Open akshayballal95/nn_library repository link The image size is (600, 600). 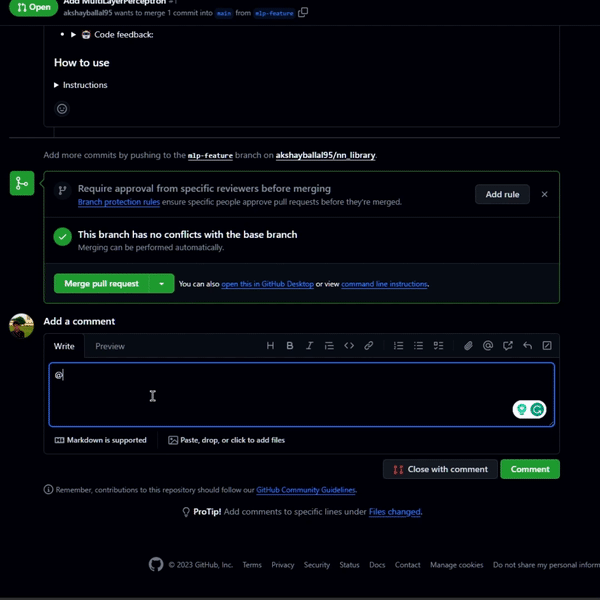(325, 155)
